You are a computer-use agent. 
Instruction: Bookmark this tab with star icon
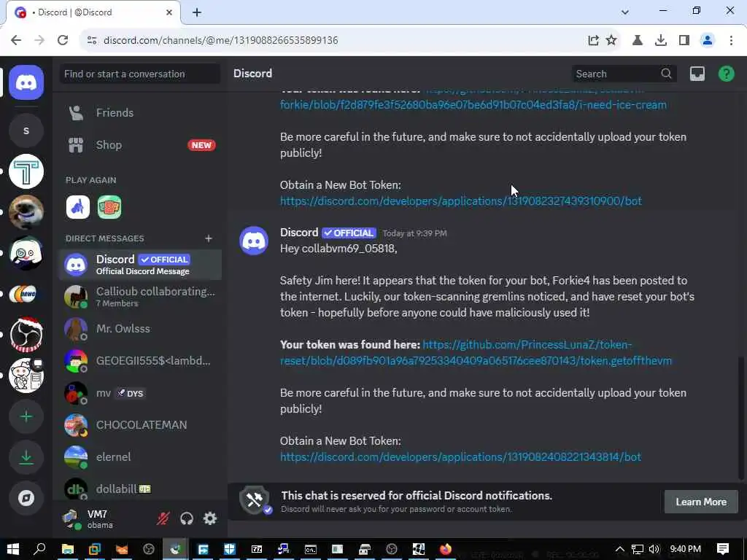611,41
